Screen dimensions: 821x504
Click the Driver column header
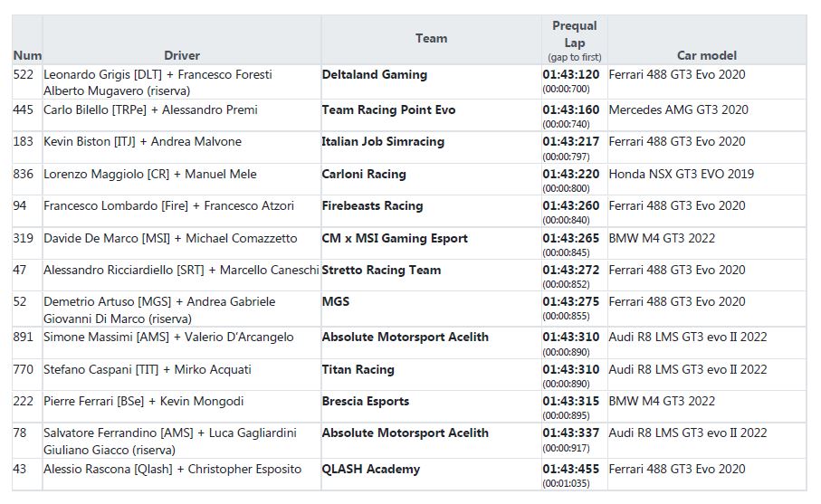coord(182,55)
